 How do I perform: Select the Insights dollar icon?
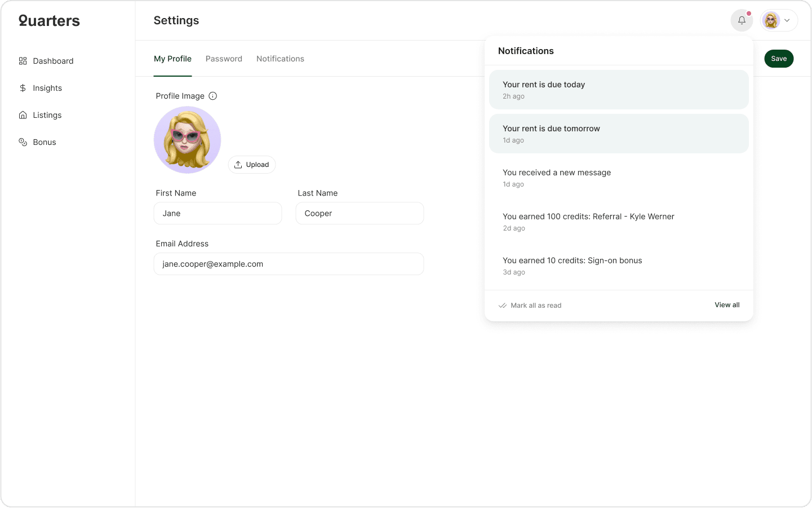tap(23, 87)
